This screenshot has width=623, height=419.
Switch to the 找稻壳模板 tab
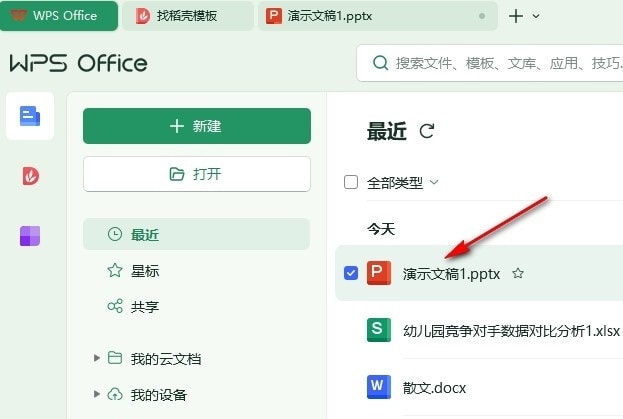188,16
